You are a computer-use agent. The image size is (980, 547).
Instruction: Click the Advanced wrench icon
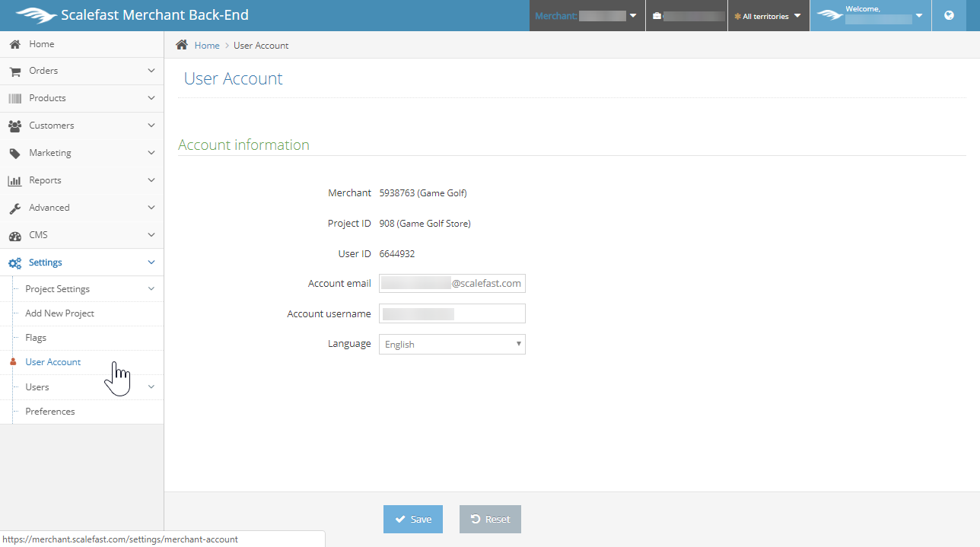(x=14, y=208)
